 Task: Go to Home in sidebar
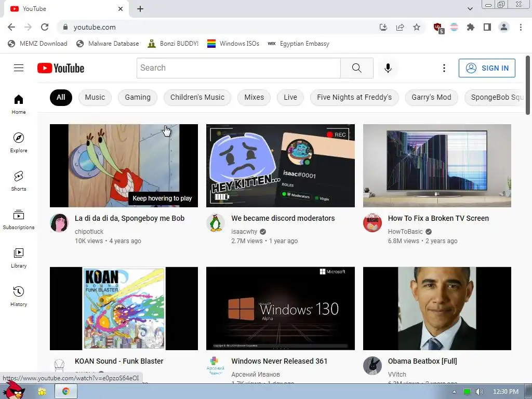[x=19, y=104]
